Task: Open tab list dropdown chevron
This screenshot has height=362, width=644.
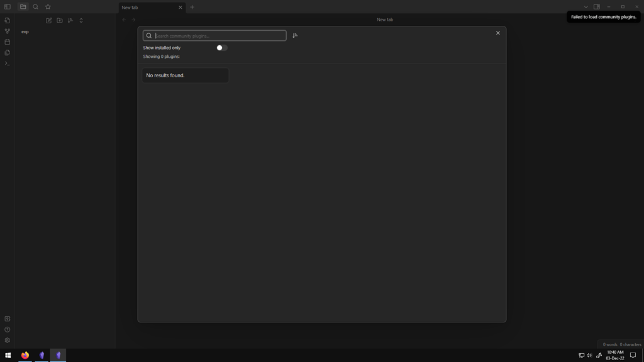Action: pos(586,7)
